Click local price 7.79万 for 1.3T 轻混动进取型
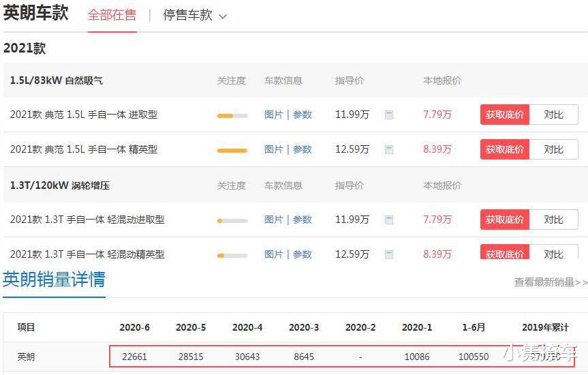588x375 pixels. 437,220
